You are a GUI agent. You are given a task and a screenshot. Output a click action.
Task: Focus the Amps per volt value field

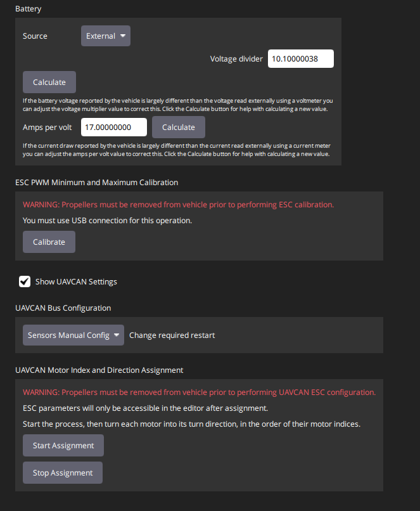[114, 127]
